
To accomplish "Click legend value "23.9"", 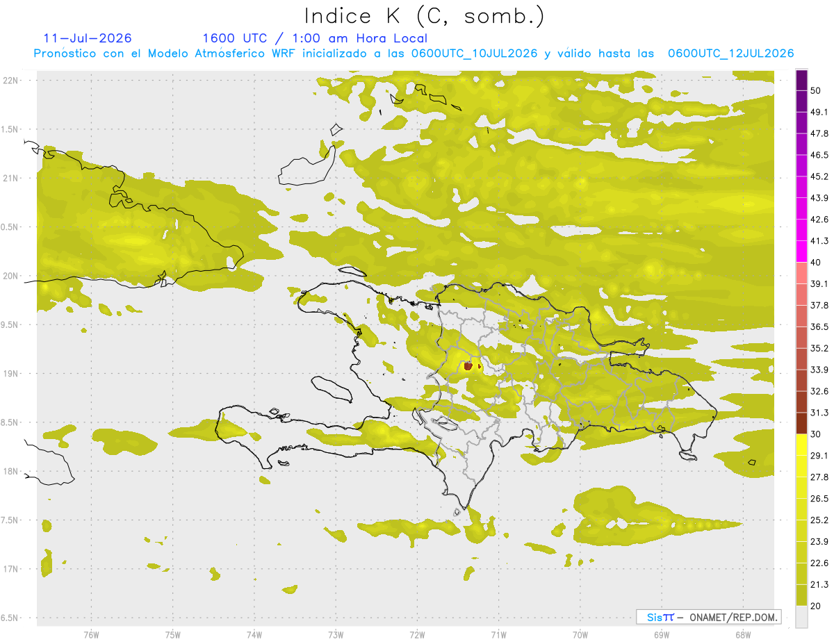I will point(819,542).
